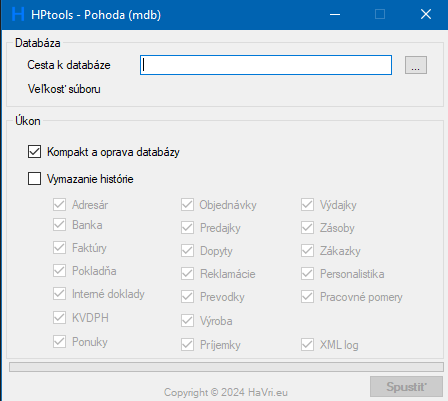
Task: Click the Copyright © 2024 HaVri.eu text
Action: coord(226,392)
